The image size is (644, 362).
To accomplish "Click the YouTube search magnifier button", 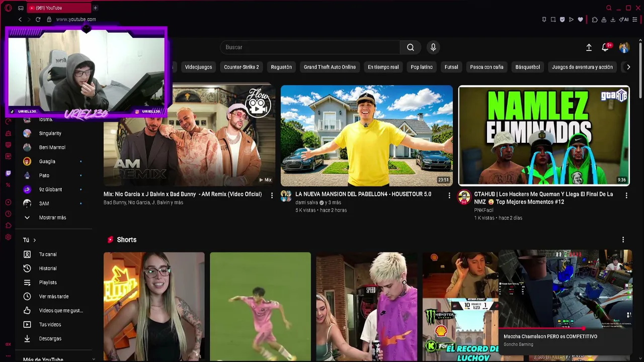I will click(x=411, y=47).
